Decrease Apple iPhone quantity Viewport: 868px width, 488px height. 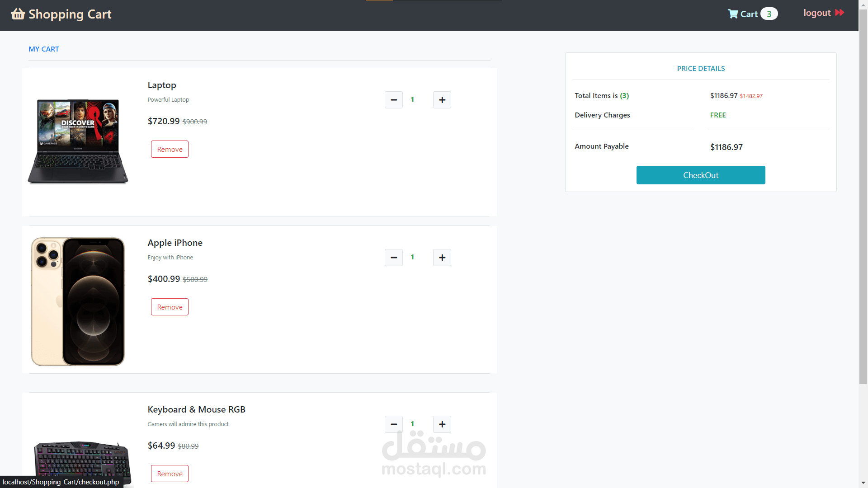tap(393, 258)
